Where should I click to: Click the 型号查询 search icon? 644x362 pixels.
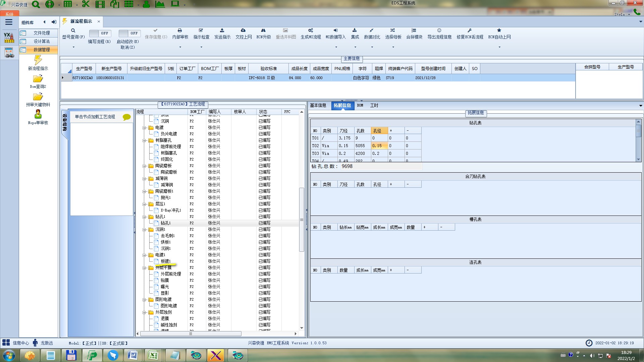[73, 31]
